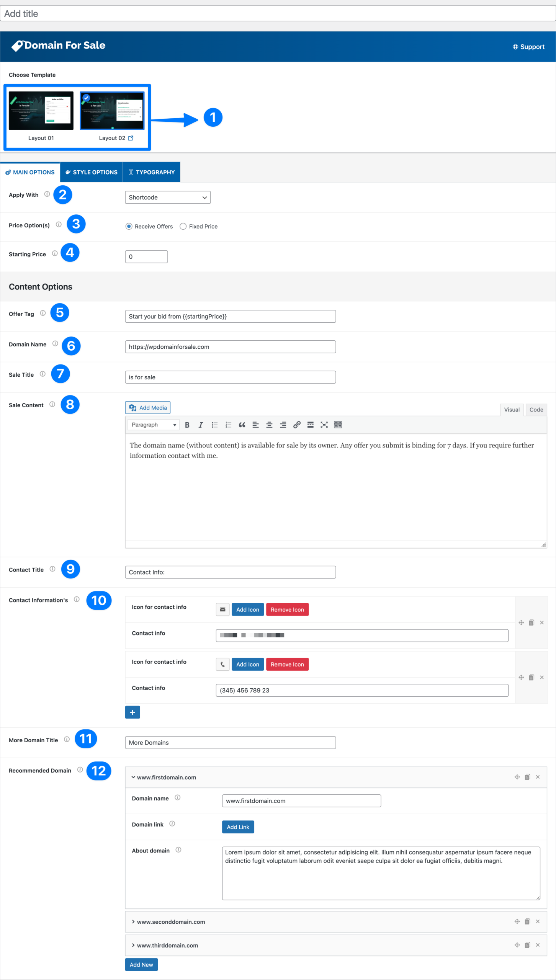The height and width of the screenshot is (980, 556).
Task: Toggle italic formatting in Sale Content editor
Action: pos(201,425)
